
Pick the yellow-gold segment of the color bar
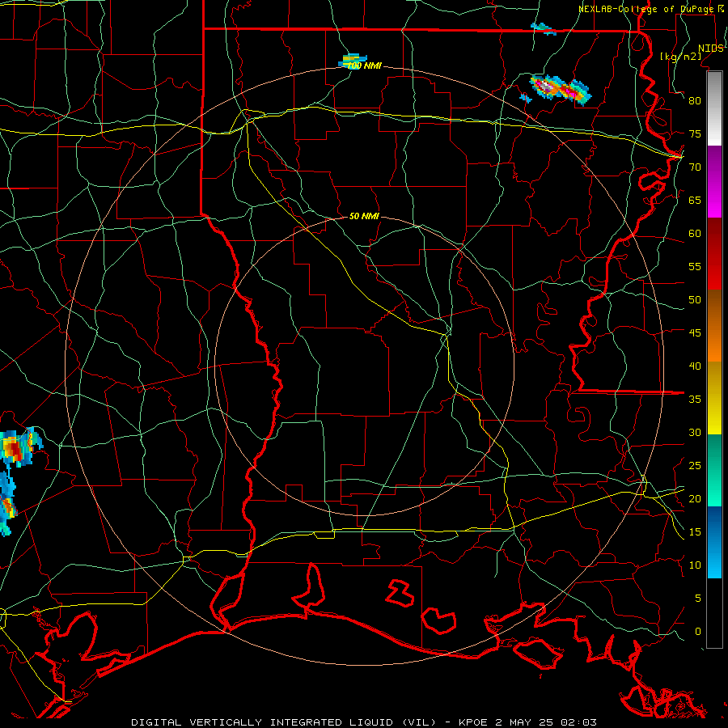[714, 398]
